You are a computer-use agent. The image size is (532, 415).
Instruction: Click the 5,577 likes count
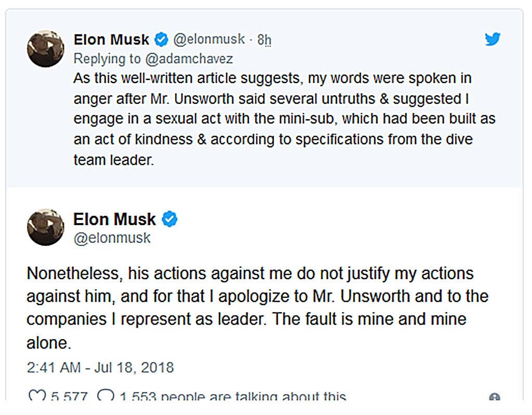point(69,396)
